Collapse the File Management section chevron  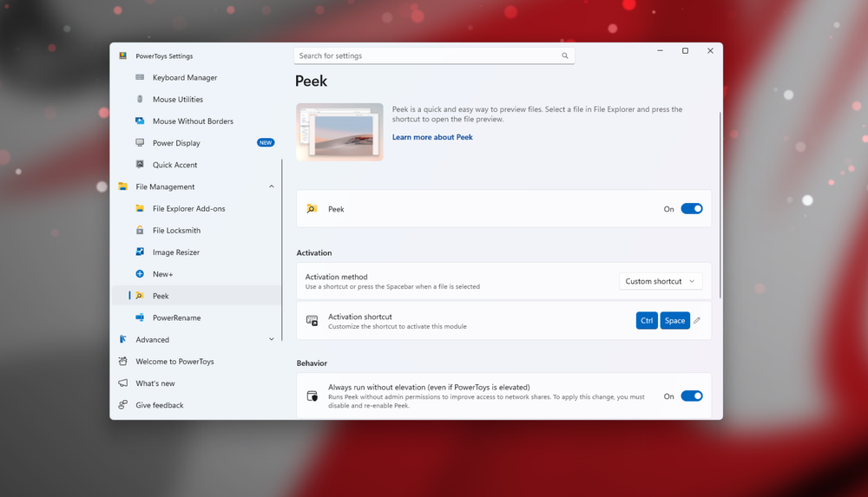[x=271, y=186]
